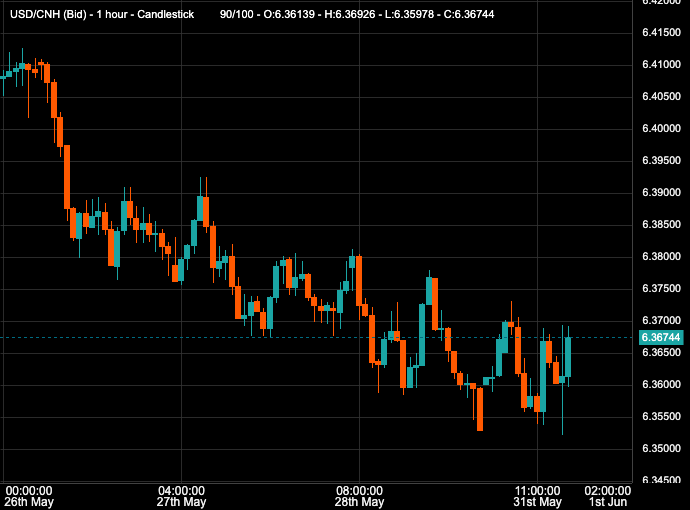This screenshot has height=510, width=690.
Task: Click the 11:00:00 31st May time label
Action: (537, 496)
